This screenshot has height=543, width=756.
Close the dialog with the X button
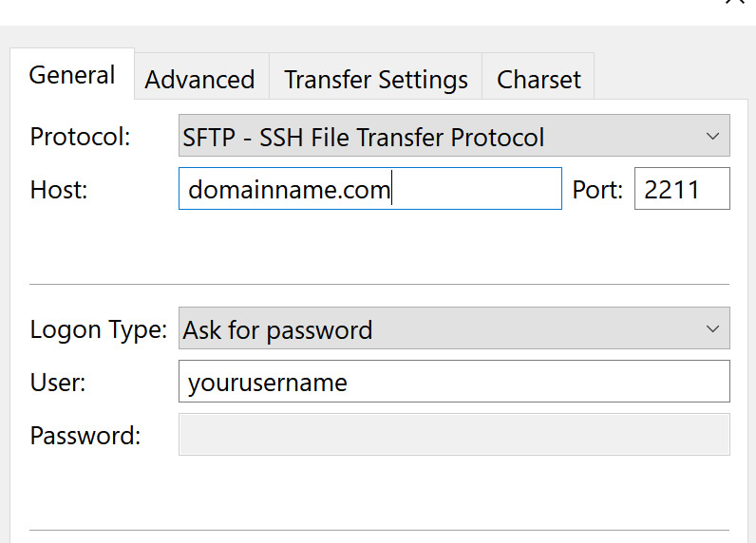coord(735,2)
